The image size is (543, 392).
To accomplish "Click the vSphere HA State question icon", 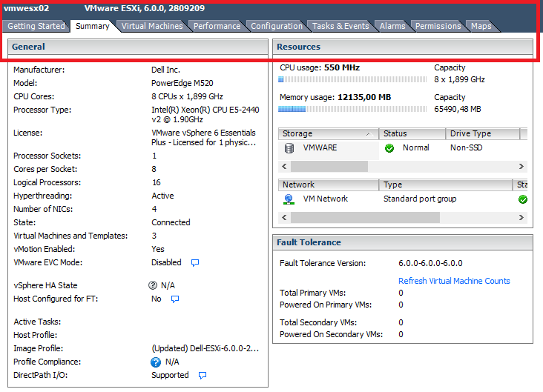I will (153, 285).
